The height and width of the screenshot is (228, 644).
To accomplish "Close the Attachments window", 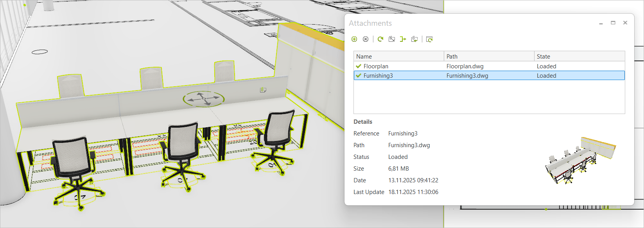I will (x=625, y=23).
